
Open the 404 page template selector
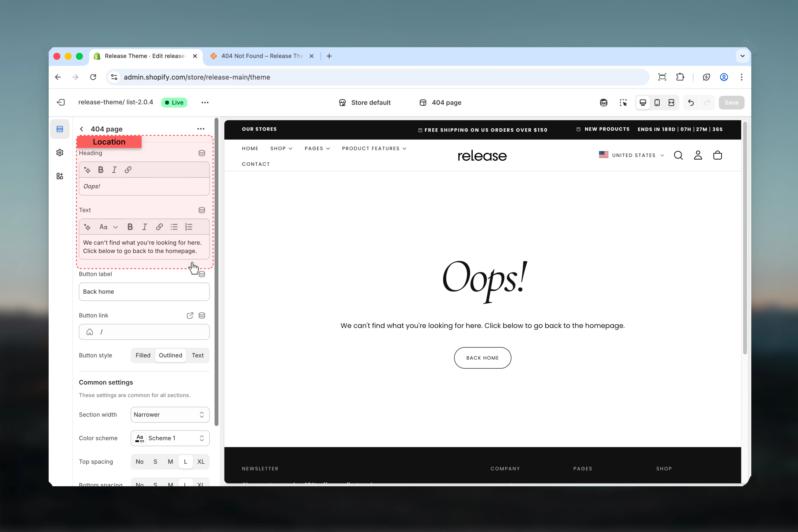coord(440,103)
